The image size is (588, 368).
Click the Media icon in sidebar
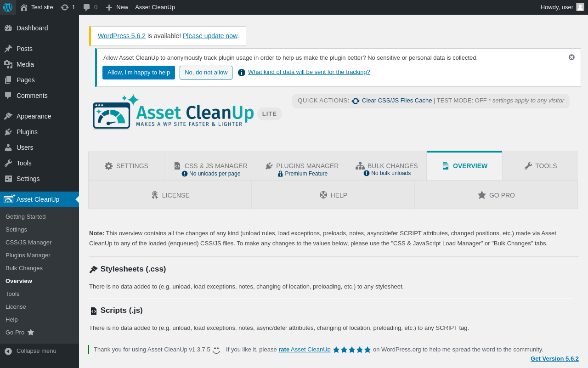click(x=8, y=64)
